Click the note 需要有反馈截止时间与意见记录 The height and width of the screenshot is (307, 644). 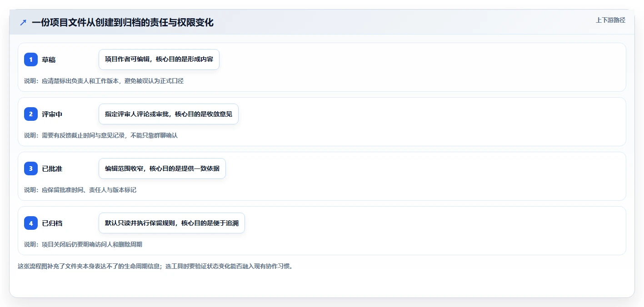(x=101, y=135)
